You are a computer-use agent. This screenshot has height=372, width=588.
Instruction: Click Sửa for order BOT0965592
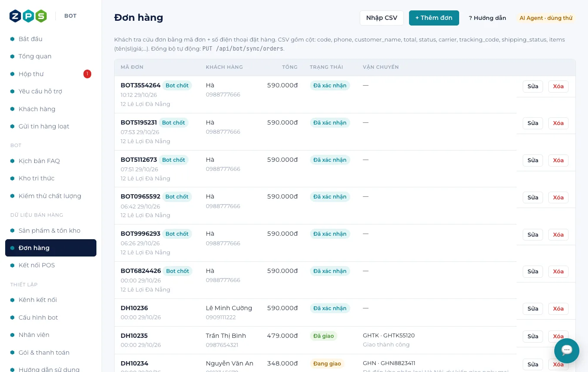[533, 198]
